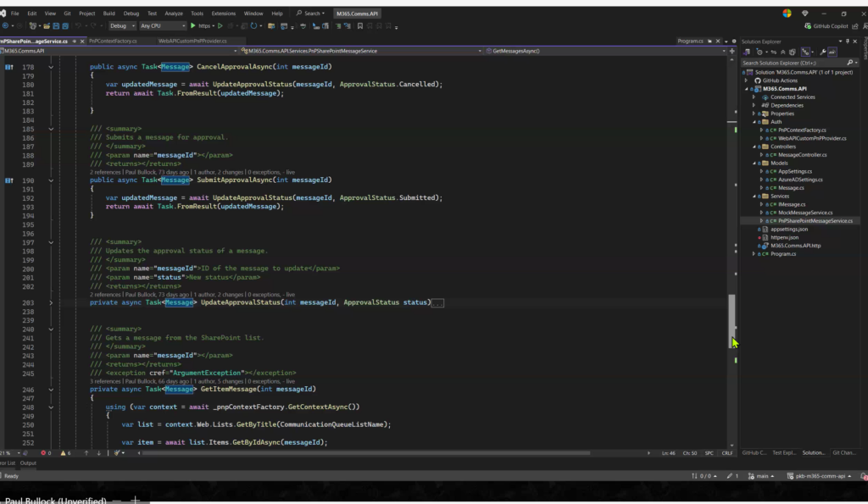
Task: Close the PnPSharePointMessageService tab
Action: click(x=82, y=41)
